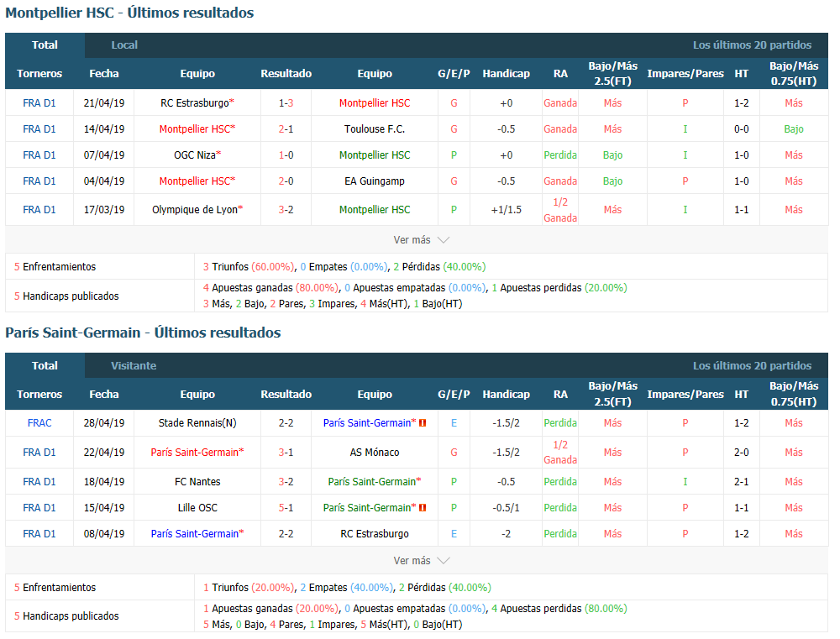Click Handicap header in PSG table
Viewport: 840px width, 639px height.
pyautogui.click(x=507, y=395)
